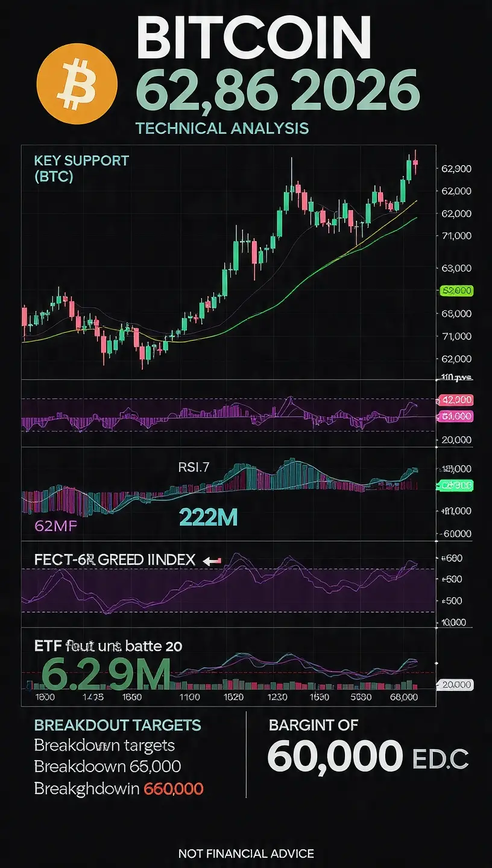This screenshot has width=492, height=868.
Task: Click the 68,000 time axis label
Action: (403, 697)
